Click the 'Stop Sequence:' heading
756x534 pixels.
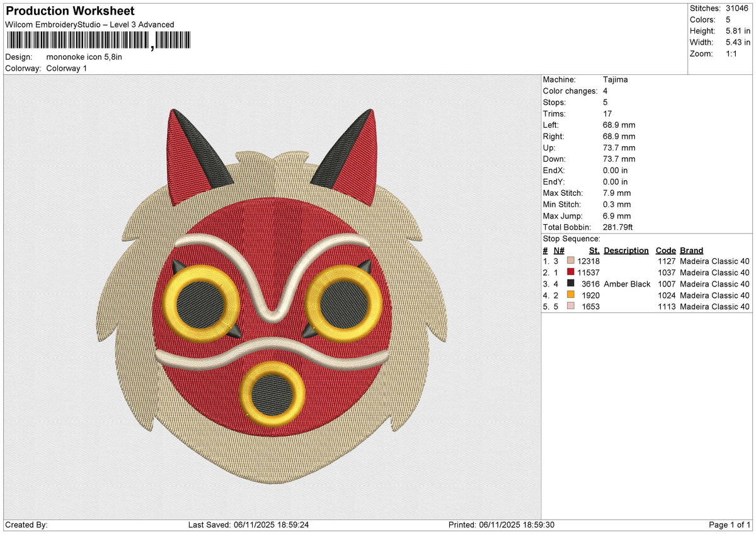tap(571, 239)
